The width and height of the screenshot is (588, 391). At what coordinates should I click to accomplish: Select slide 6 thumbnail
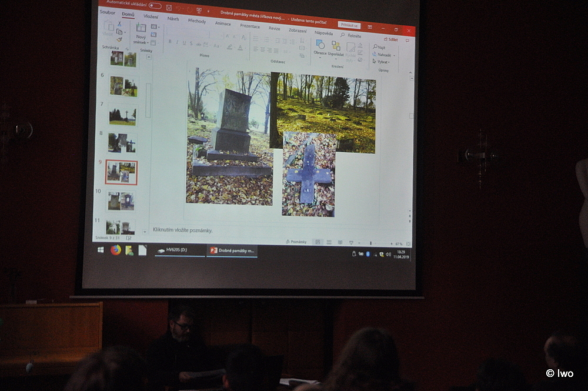[123, 86]
